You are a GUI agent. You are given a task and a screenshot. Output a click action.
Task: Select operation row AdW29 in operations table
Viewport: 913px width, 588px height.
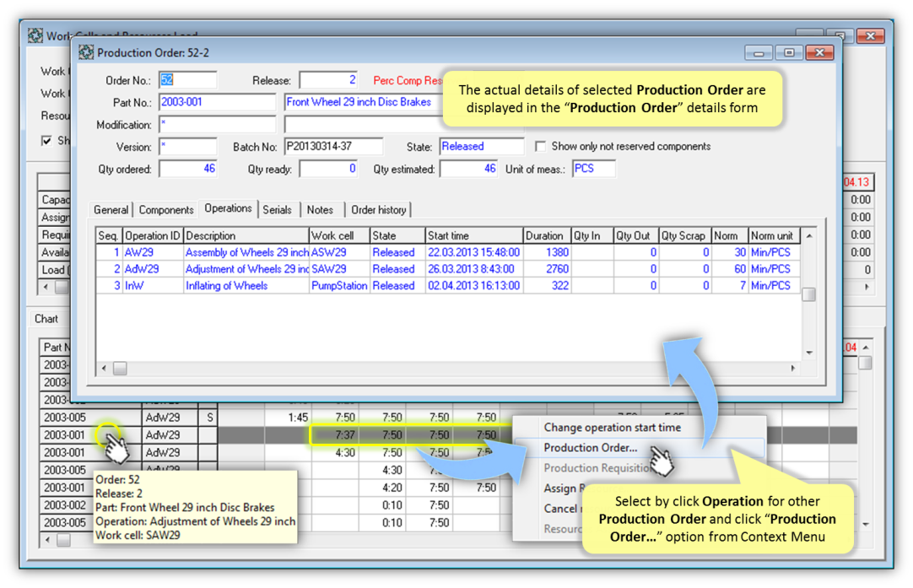tap(448, 269)
